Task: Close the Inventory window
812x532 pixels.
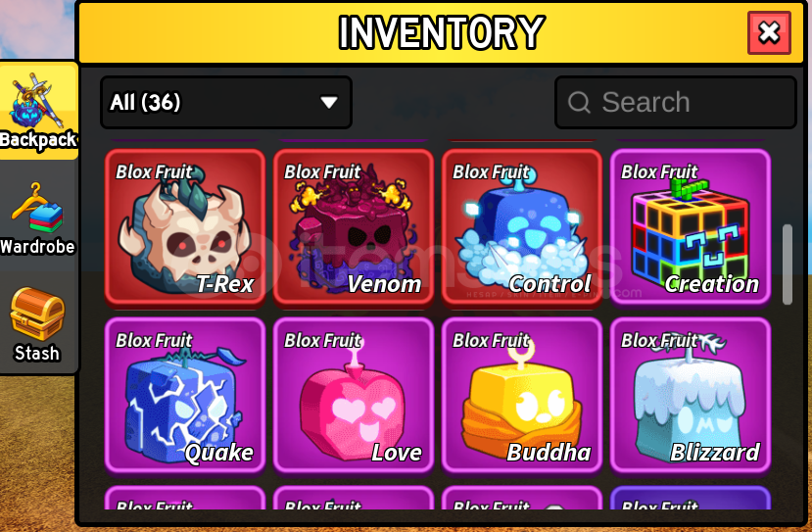Action: [x=769, y=32]
